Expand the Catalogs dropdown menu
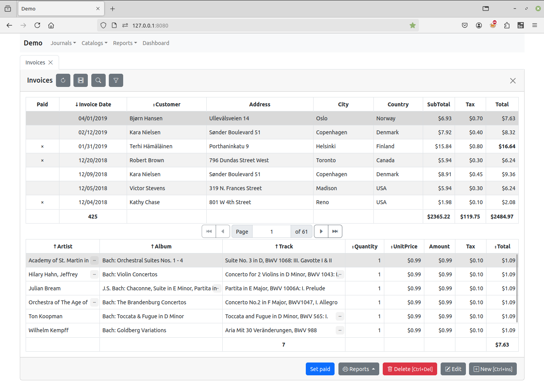The width and height of the screenshot is (544, 392). point(94,43)
